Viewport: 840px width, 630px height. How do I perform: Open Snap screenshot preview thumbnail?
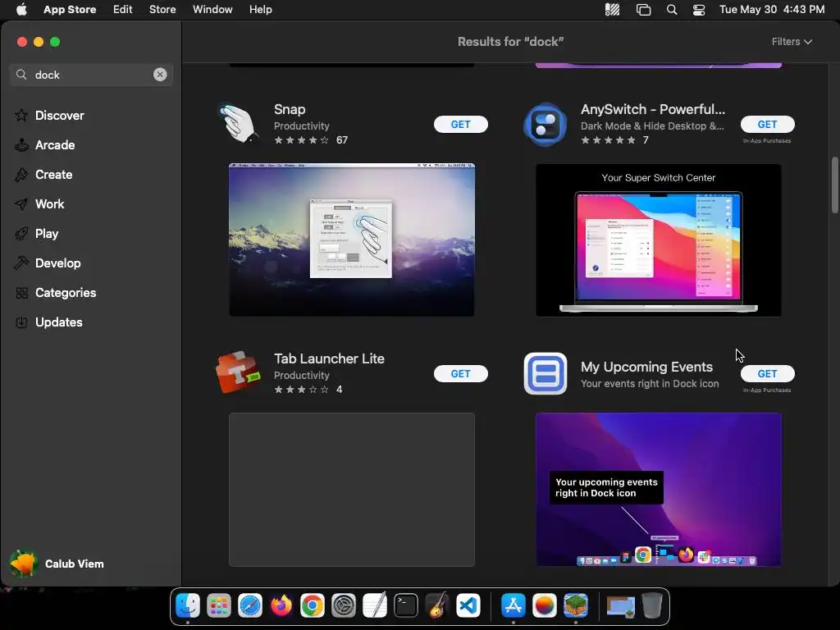coord(351,240)
